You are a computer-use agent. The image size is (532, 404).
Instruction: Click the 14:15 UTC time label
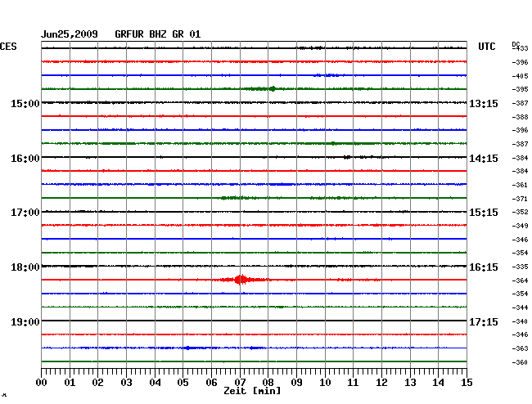484,159
